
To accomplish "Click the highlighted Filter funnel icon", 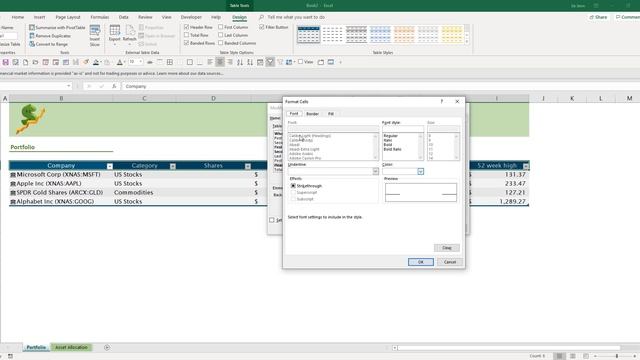I will point(270,62).
